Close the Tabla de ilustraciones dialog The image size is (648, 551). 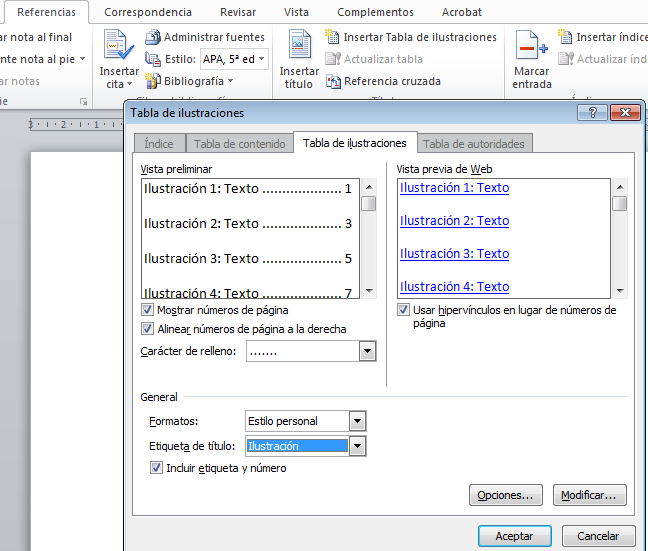tap(625, 112)
